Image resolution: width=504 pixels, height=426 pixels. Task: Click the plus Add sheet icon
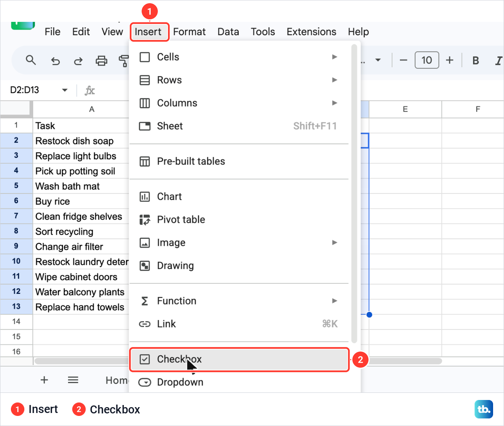44,380
